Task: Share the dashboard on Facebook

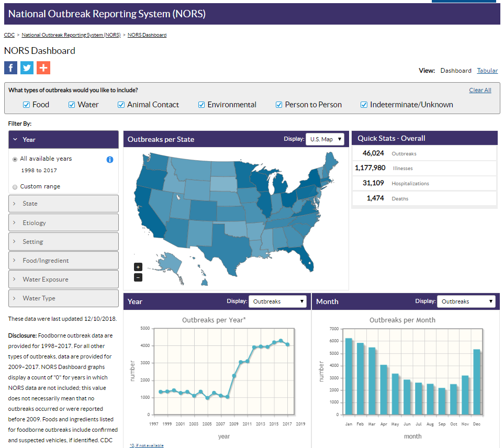Action: tap(10, 68)
